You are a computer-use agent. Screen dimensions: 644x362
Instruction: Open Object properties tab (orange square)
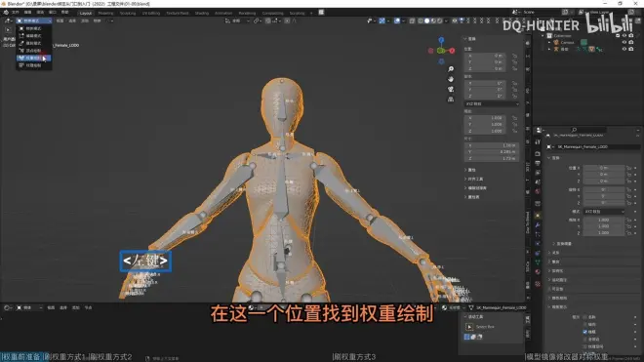pyautogui.click(x=538, y=216)
